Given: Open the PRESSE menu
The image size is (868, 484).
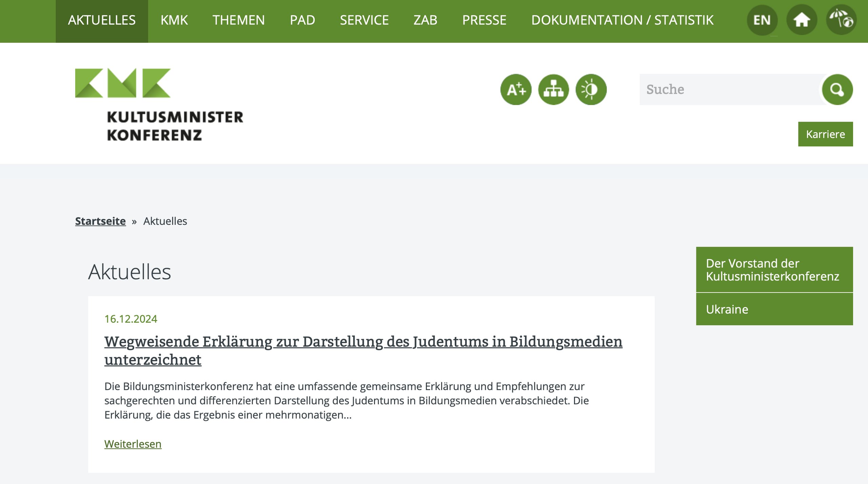Looking at the screenshot, I should click(484, 20).
